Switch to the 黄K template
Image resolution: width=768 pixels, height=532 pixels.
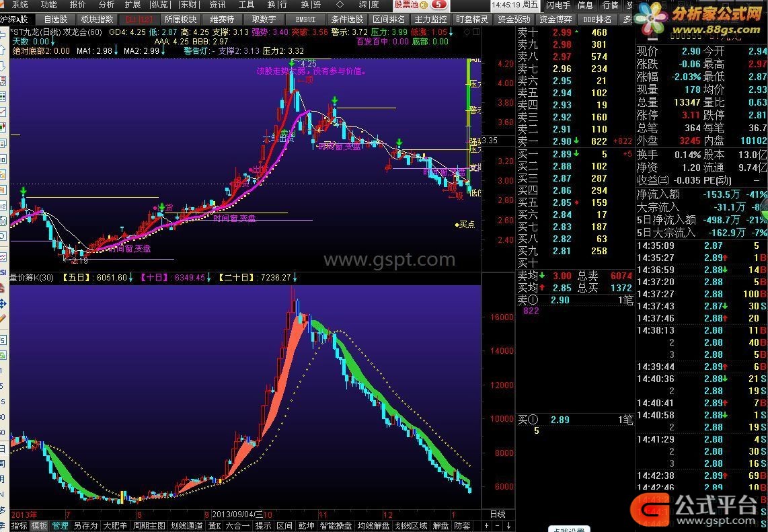[x=215, y=526]
